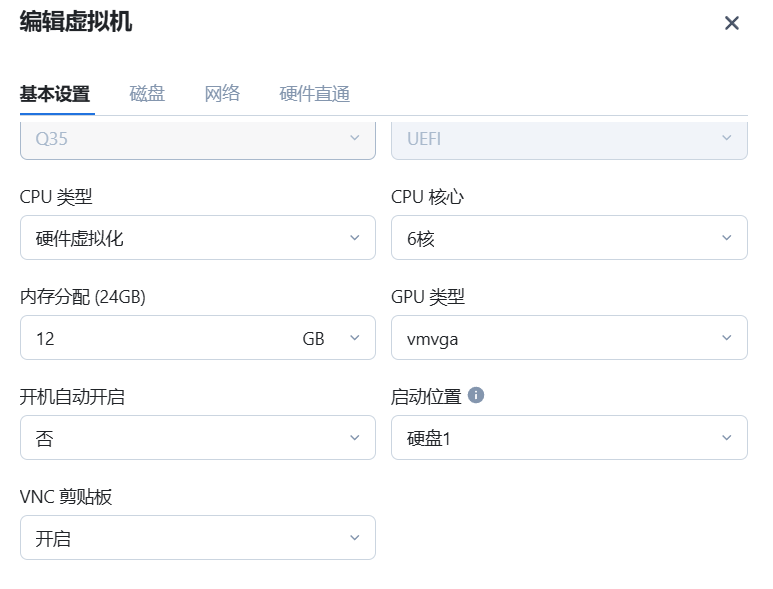The height and width of the screenshot is (589, 773).
Task: Expand the CPU 核心 dropdown showing 6核
Action: coord(568,238)
